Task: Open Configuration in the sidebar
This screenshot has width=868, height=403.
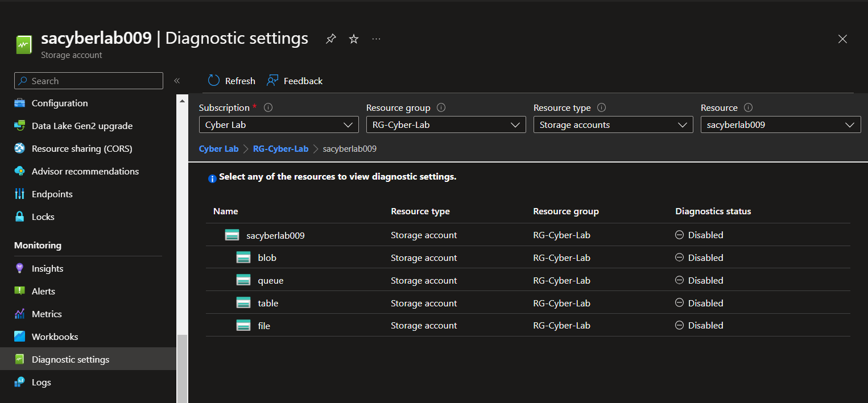Action: (x=89, y=103)
